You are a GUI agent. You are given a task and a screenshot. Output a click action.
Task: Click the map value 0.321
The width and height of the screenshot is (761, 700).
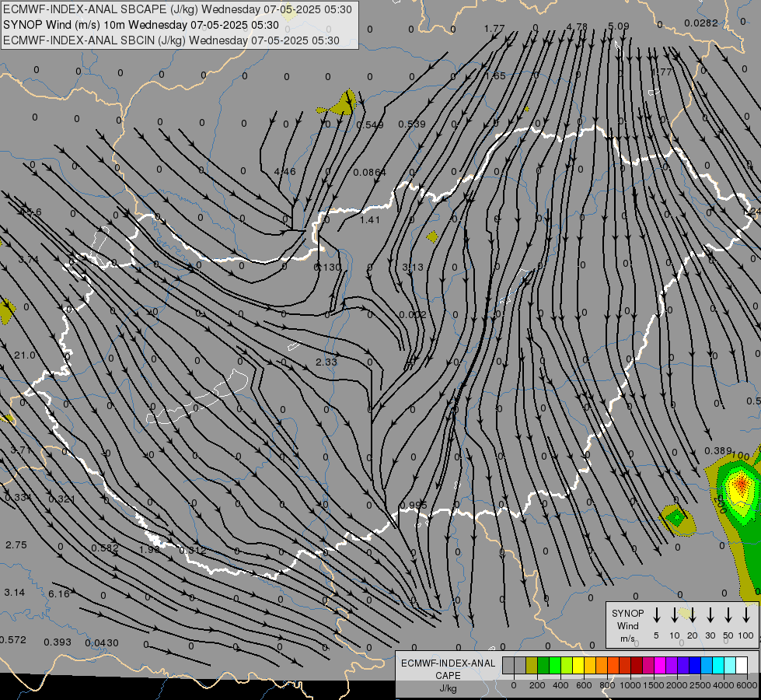click(x=61, y=499)
